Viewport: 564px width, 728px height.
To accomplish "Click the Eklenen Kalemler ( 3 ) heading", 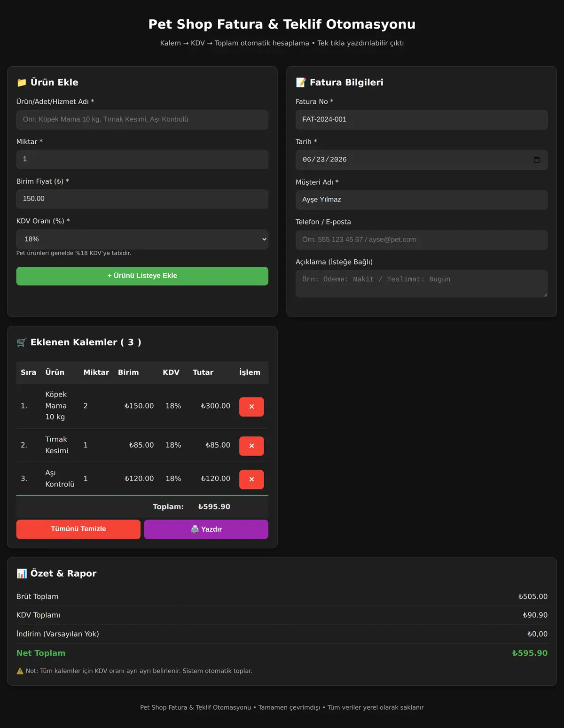I will [x=86, y=342].
